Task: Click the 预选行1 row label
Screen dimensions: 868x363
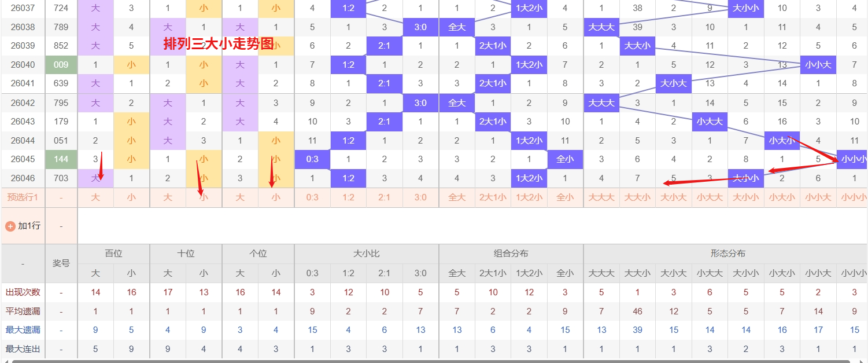Action: click(x=21, y=197)
